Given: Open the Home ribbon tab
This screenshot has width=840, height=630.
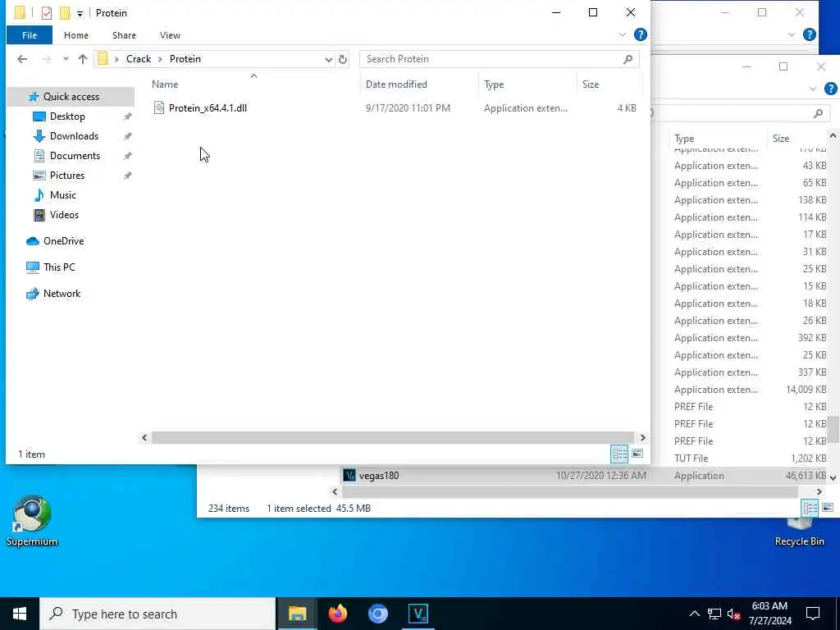Looking at the screenshot, I should [x=76, y=35].
